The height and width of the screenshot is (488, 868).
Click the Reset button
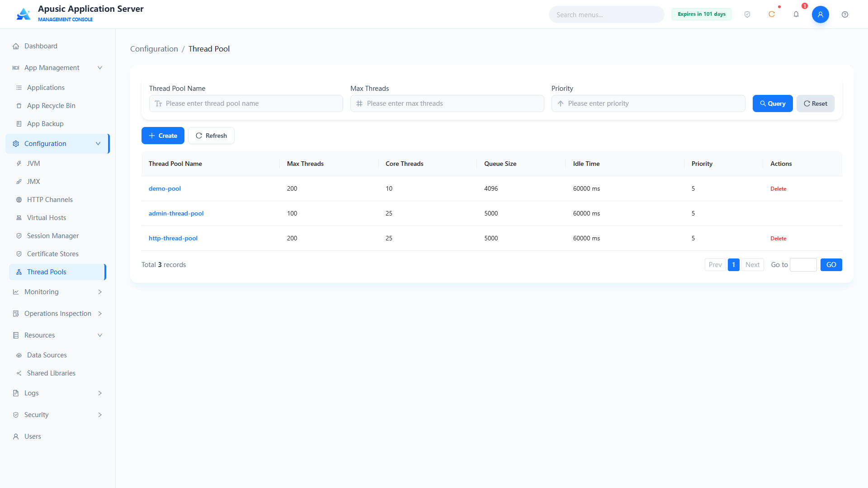(816, 103)
